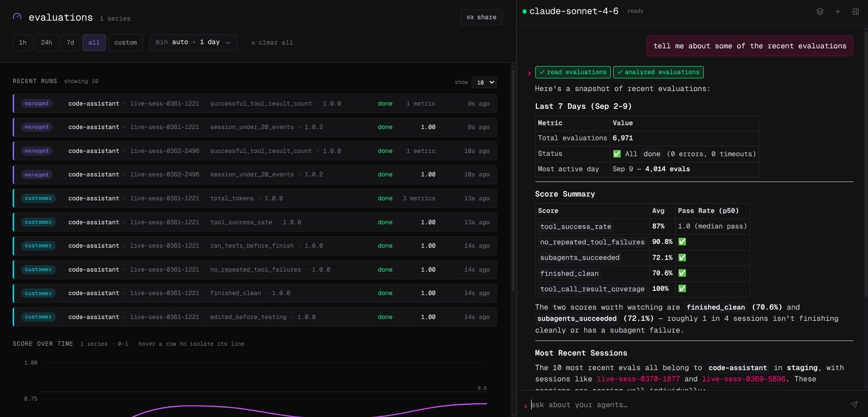Focus the ask about your agents input
The width and height of the screenshot is (868, 417).
pos(687,405)
